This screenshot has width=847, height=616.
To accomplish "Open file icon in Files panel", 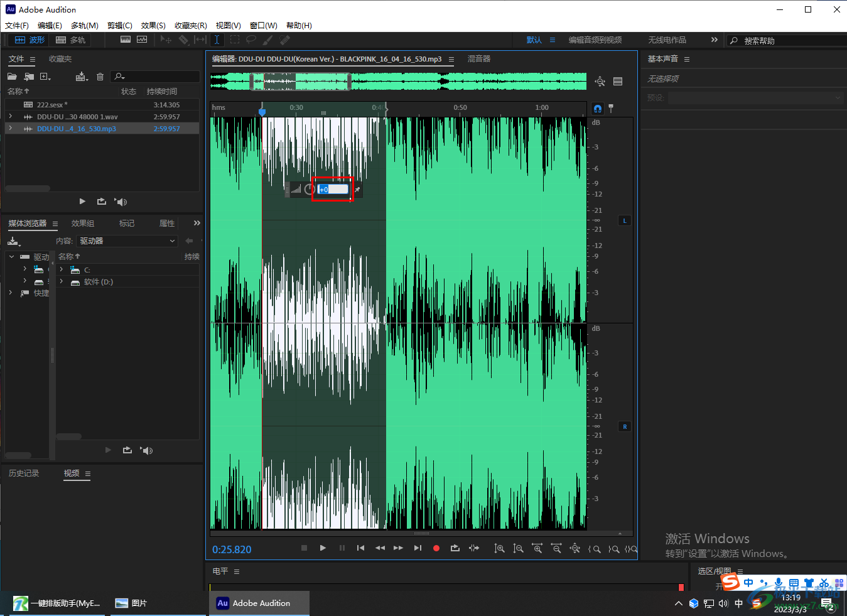I will (12, 77).
